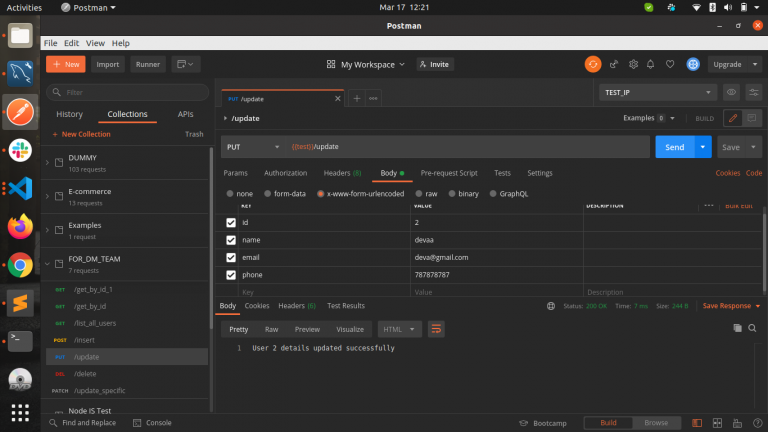Show applications grid in the dock

20,413
